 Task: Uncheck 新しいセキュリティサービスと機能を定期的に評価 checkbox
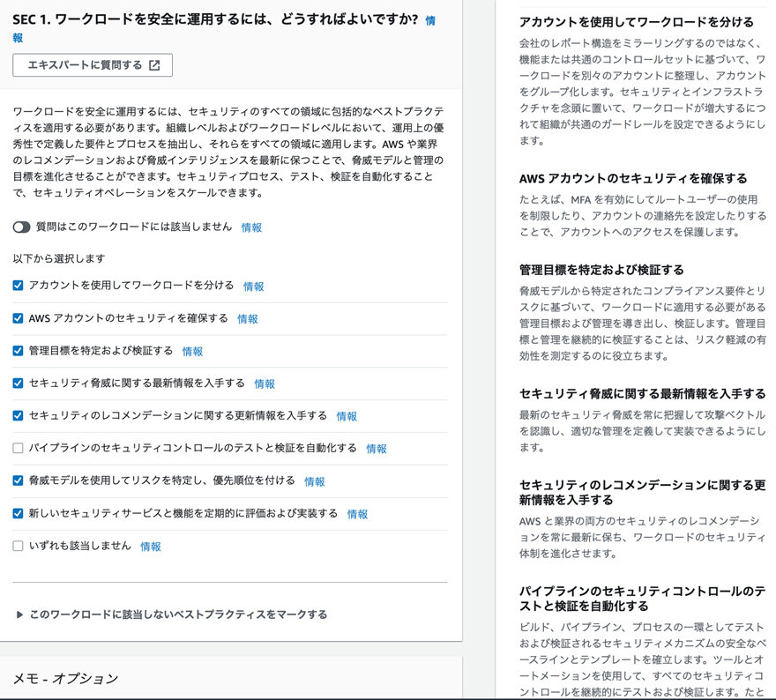tap(18, 513)
